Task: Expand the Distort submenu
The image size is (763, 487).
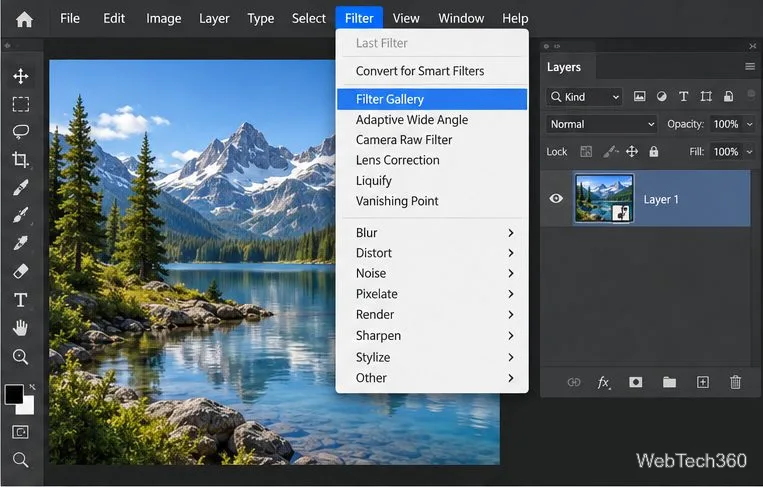Action: click(x=432, y=253)
